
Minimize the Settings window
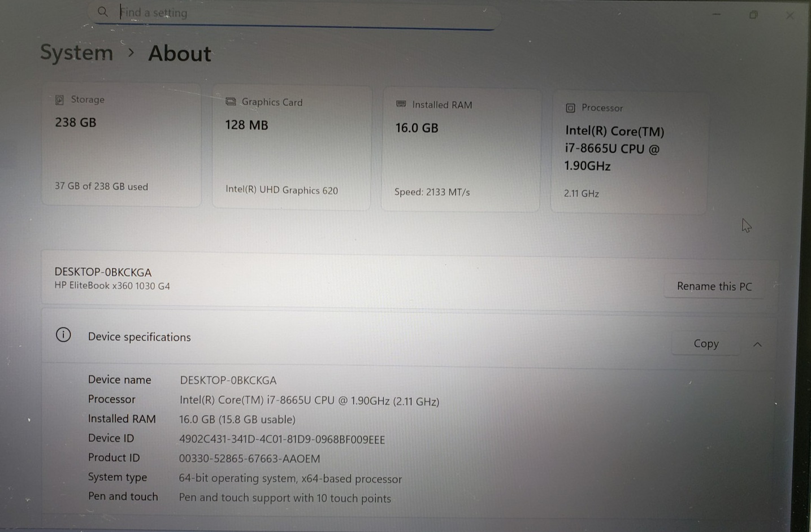point(717,14)
